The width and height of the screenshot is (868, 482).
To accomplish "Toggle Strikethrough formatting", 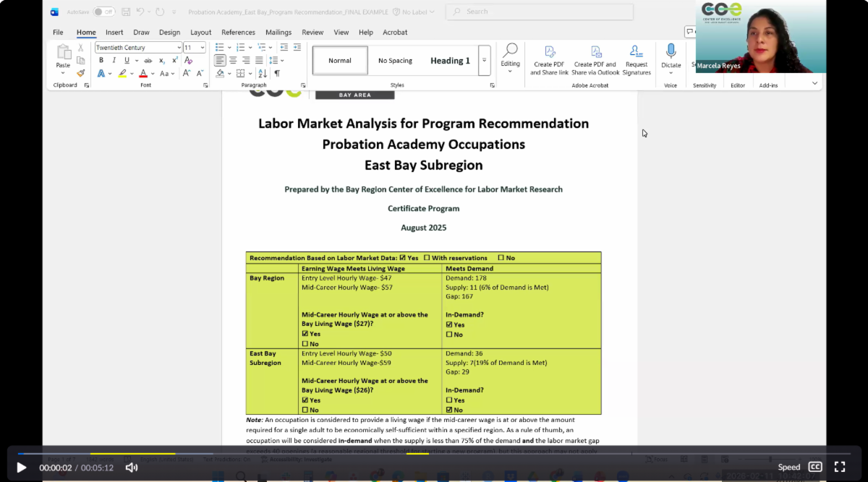I will pyautogui.click(x=148, y=60).
